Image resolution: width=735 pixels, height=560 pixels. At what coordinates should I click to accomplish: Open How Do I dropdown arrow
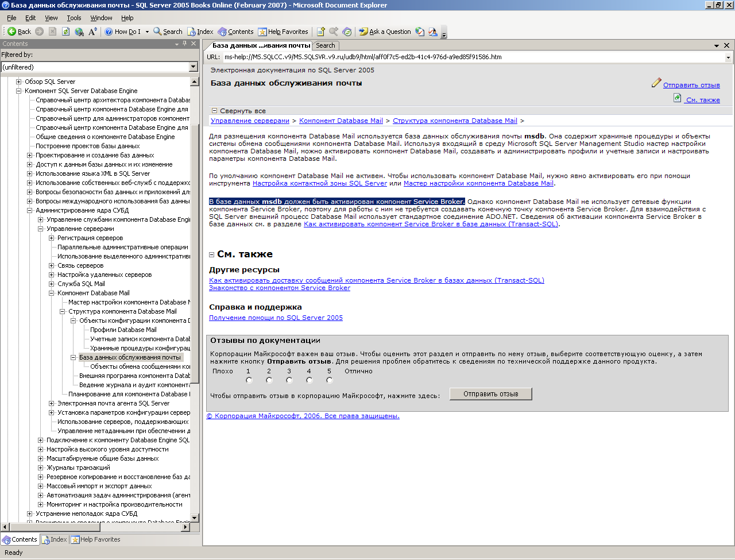tap(147, 32)
